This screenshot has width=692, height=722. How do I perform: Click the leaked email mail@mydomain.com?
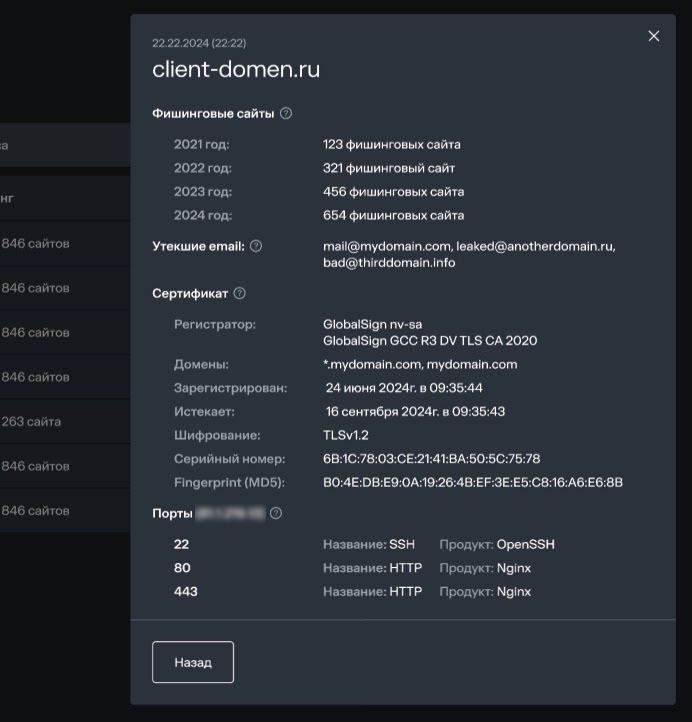pyautogui.click(x=387, y=246)
